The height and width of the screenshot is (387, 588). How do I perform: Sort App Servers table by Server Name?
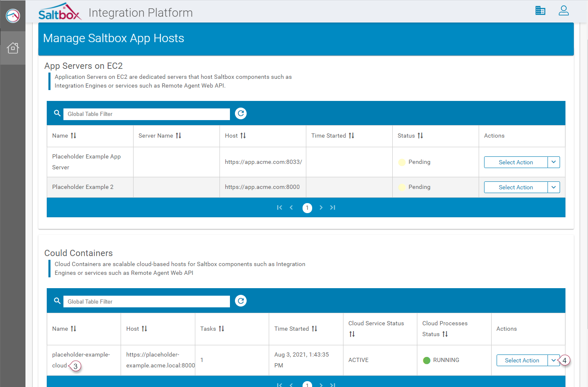tap(179, 136)
